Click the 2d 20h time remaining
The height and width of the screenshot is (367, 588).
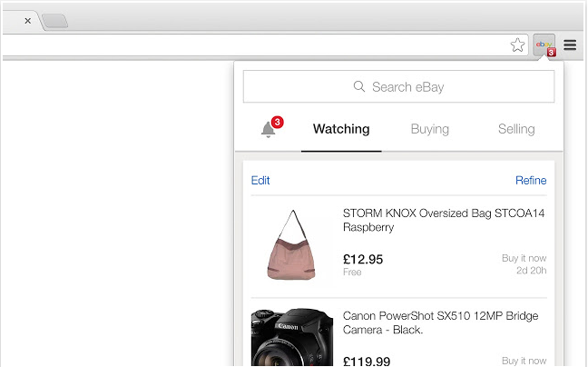[531, 271]
